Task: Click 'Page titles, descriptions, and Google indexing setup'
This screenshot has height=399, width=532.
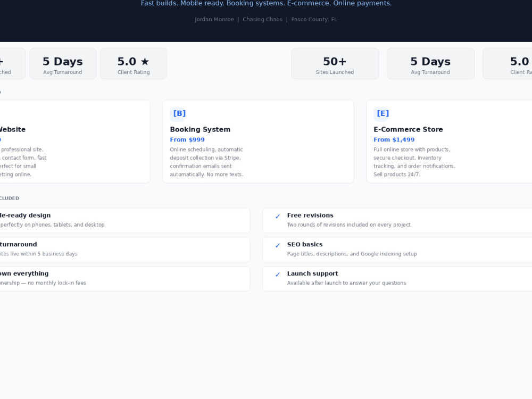Action: (352, 254)
